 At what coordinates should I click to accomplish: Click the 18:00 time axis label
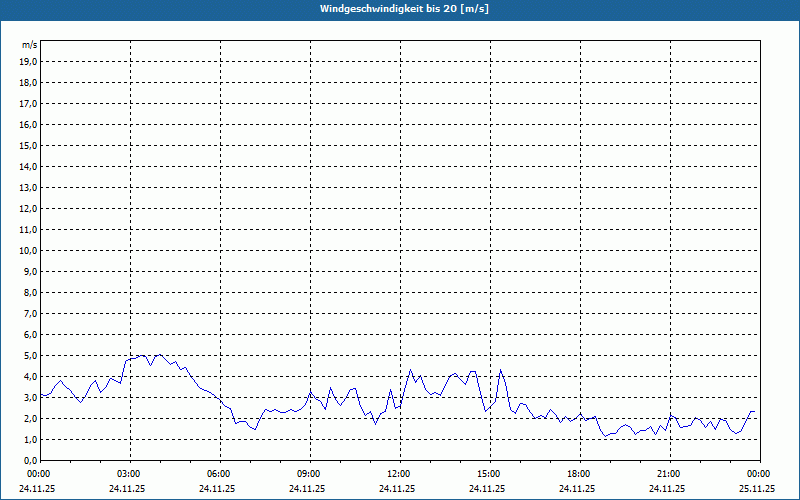click(579, 474)
